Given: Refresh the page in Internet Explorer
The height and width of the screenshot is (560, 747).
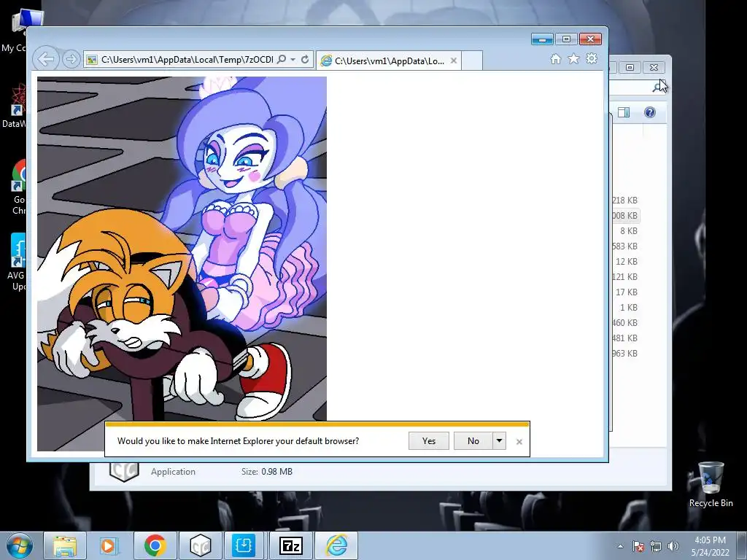Looking at the screenshot, I should coord(305,60).
